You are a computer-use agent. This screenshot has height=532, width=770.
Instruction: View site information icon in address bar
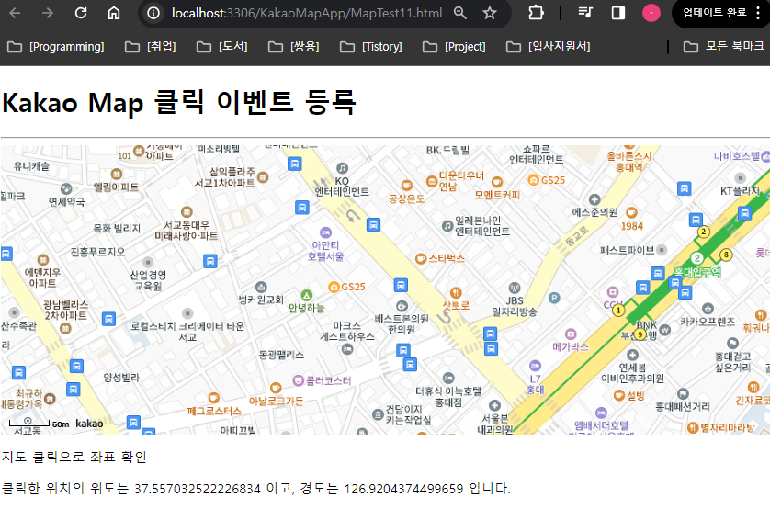pos(153,13)
